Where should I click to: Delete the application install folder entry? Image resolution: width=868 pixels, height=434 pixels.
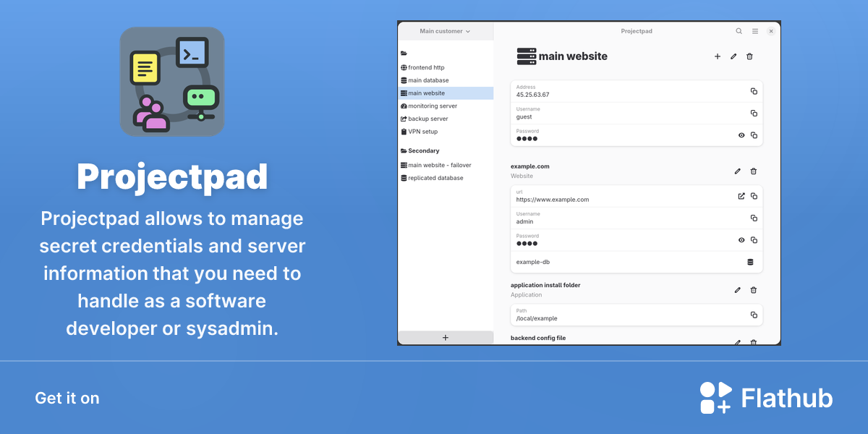tap(754, 290)
